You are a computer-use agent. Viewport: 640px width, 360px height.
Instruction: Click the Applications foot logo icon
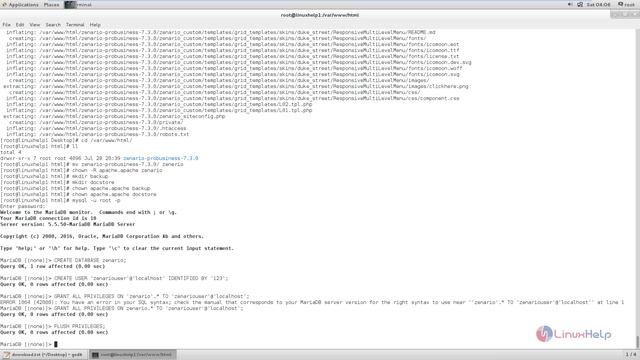coord(4,4)
